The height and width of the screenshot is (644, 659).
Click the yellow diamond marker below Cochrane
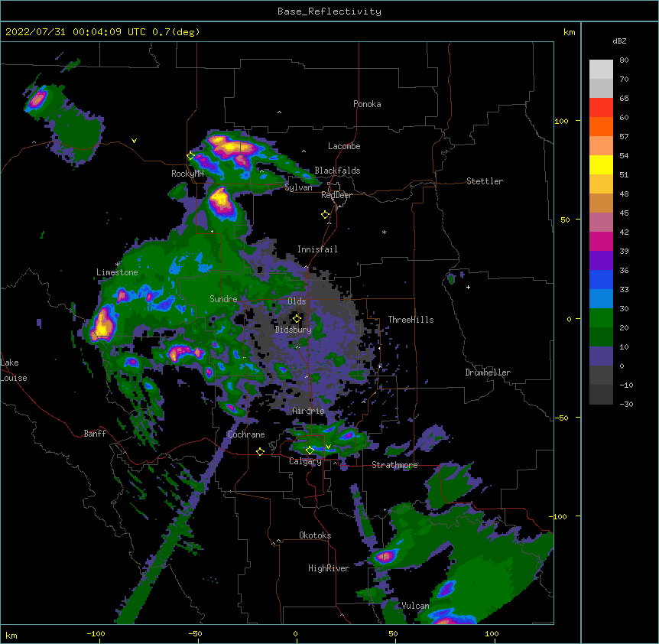260,451
